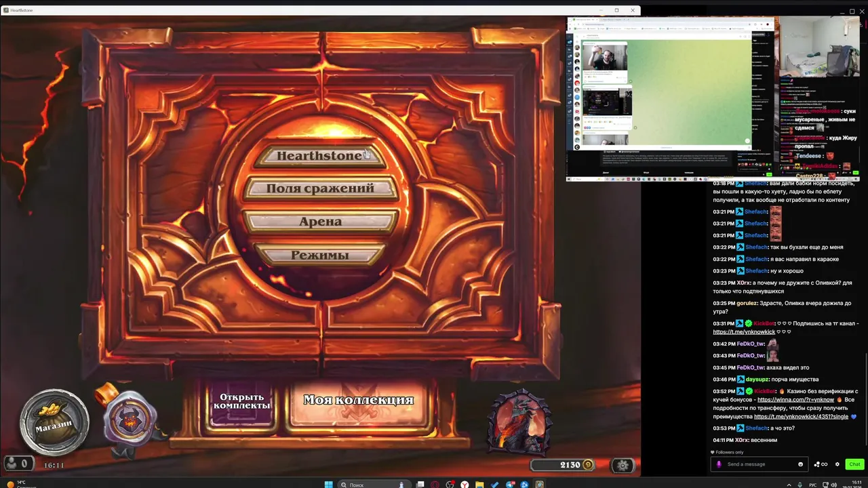The height and width of the screenshot is (488, 868).
Task: Select the Арена mode
Action: [320, 222]
